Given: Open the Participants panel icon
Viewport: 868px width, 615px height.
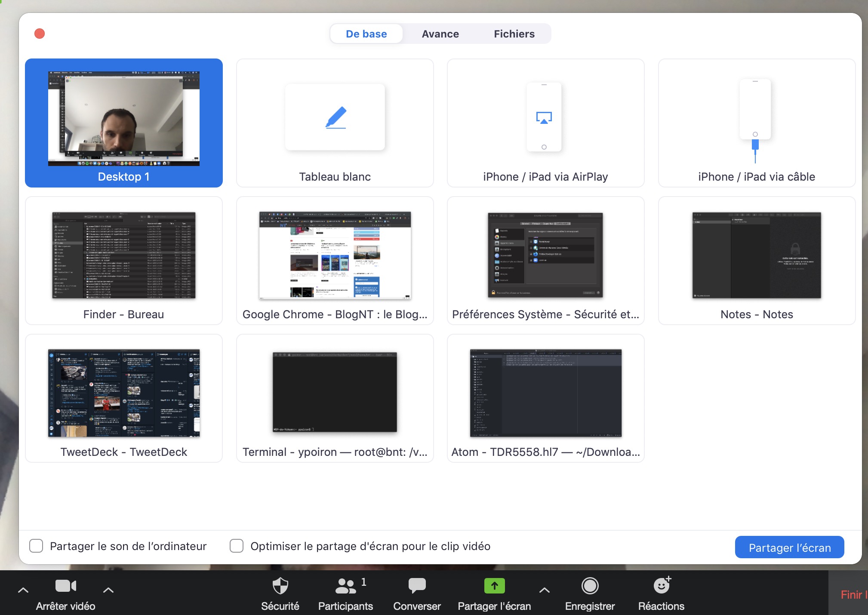Looking at the screenshot, I should pos(345,586).
